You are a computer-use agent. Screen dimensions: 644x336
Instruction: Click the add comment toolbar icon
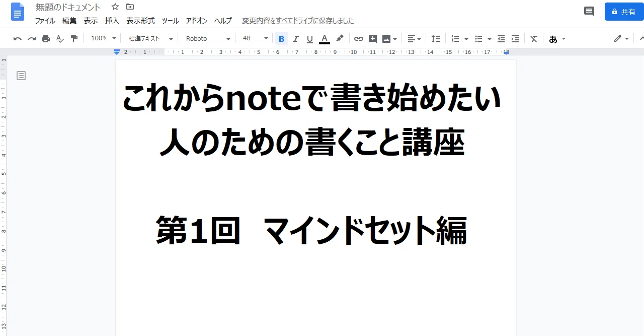point(373,39)
